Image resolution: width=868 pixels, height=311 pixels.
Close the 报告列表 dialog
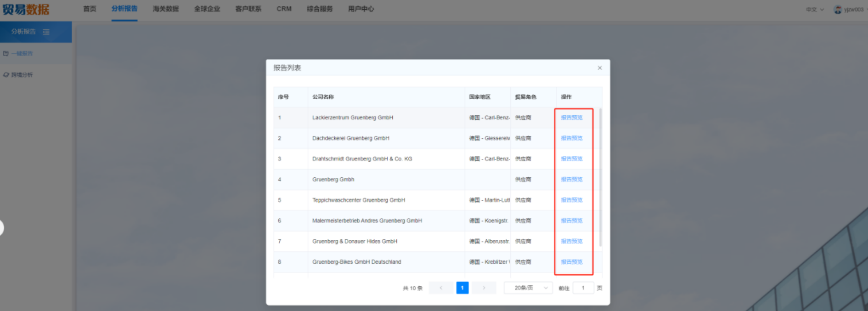pos(600,68)
